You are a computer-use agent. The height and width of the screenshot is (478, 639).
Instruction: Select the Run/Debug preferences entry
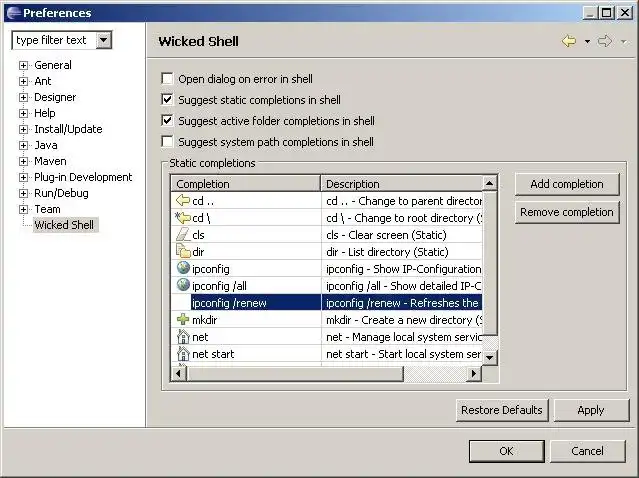(x=61, y=193)
